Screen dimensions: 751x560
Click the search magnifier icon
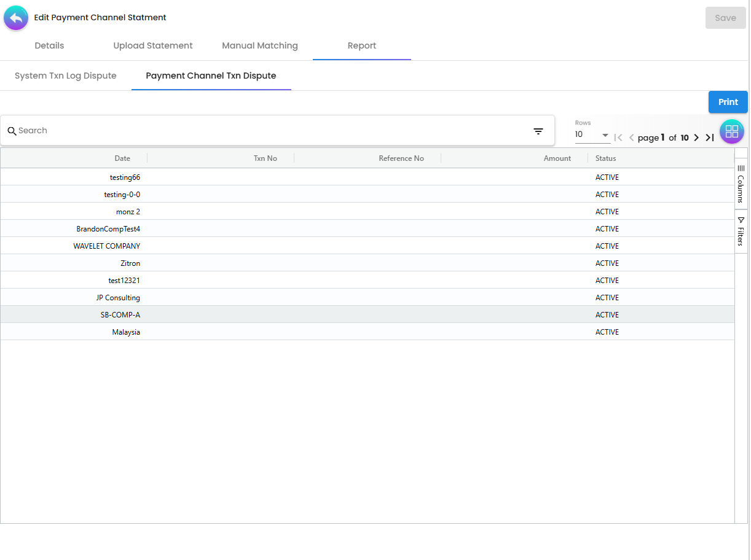12,131
